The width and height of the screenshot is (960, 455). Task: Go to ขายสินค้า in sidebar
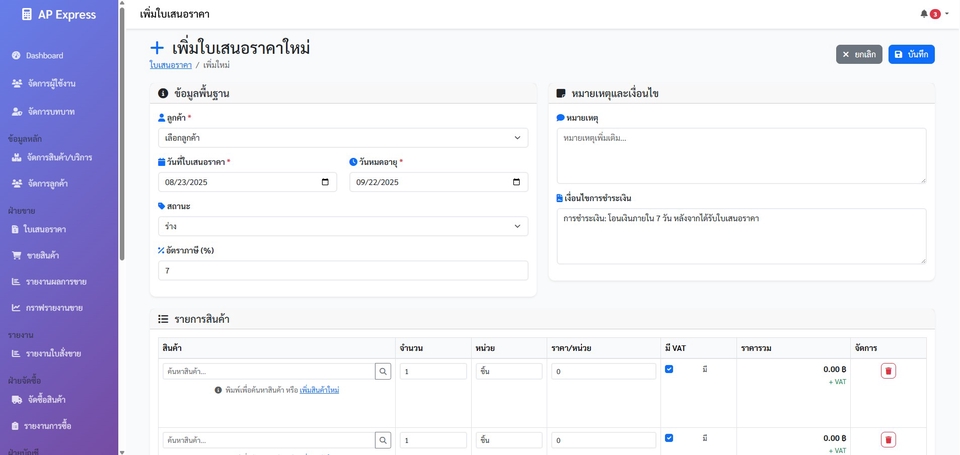[x=42, y=255]
